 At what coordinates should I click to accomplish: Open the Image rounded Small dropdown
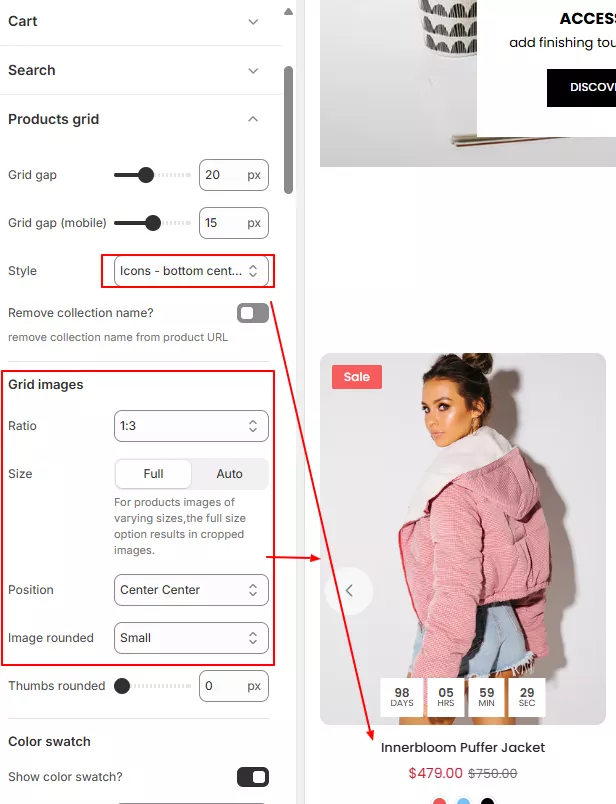(191, 638)
